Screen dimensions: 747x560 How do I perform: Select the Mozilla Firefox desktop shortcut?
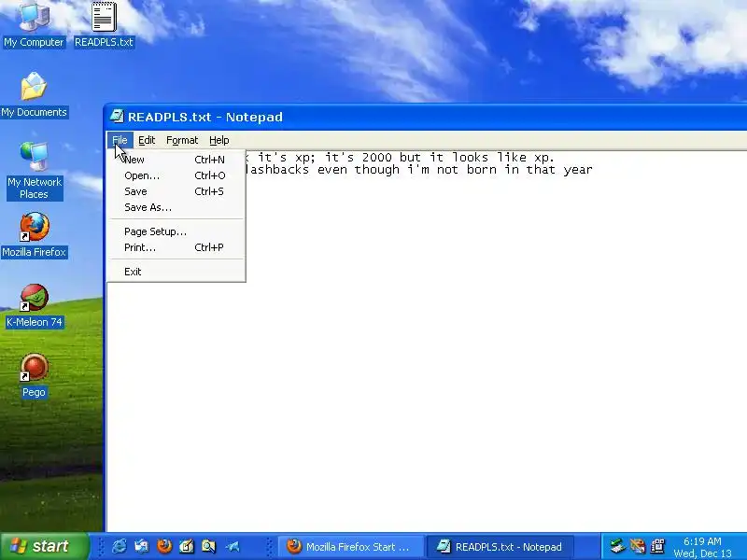34,235
